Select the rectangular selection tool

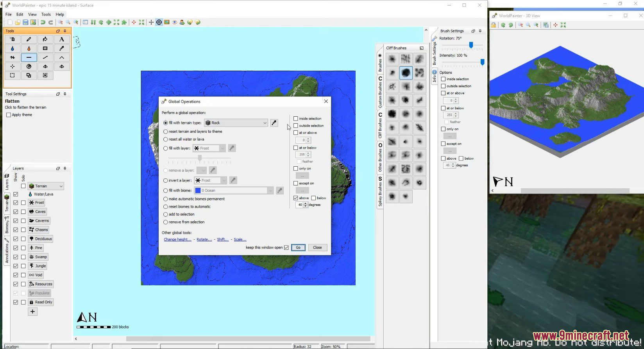13,75
